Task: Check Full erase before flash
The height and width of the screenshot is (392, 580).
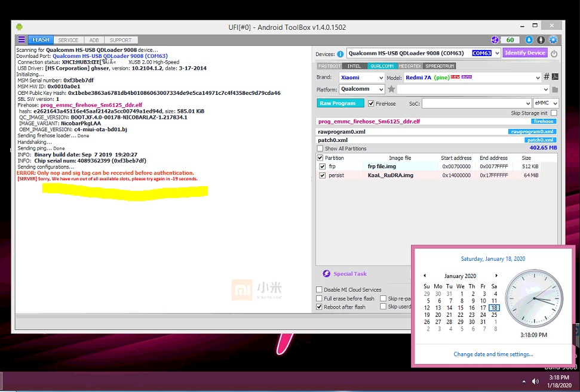Action: [319, 298]
